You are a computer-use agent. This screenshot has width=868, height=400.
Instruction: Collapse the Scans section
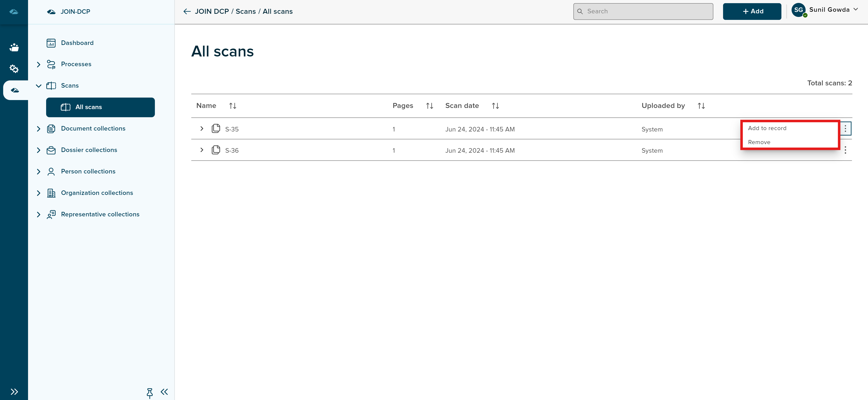pyautogui.click(x=38, y=86)
